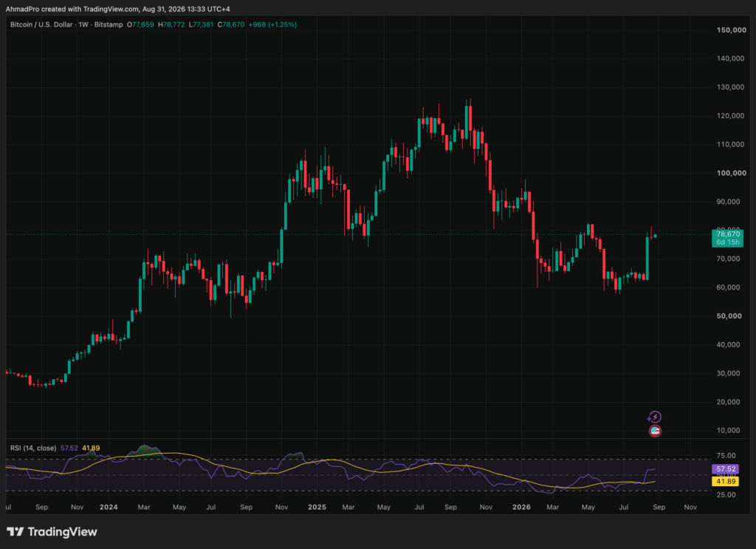The image size is (756, 549).
Task: Click the 75.00 RSI axis label
Action: point(726,455)
